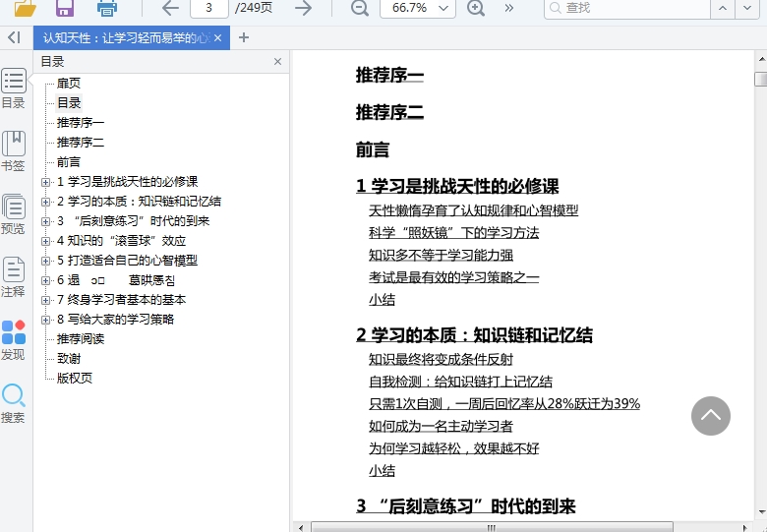Select 前言 in the outline tree

[69, 162]
